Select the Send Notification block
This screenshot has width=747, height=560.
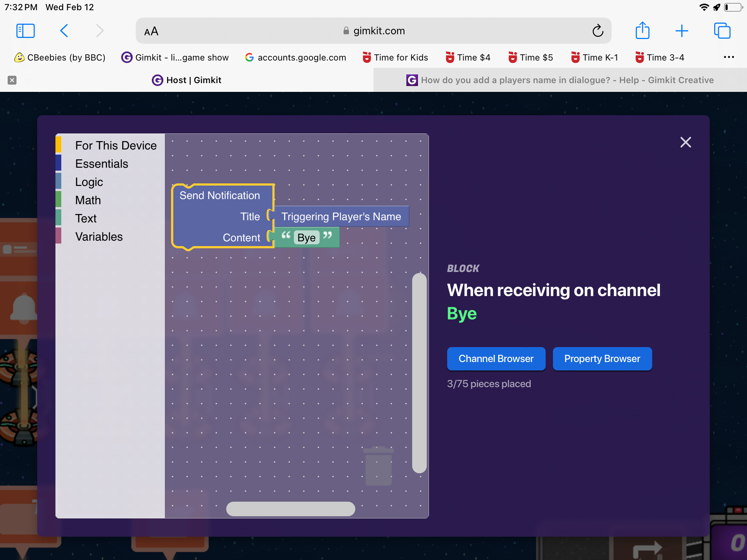click(x=219, y=195)
